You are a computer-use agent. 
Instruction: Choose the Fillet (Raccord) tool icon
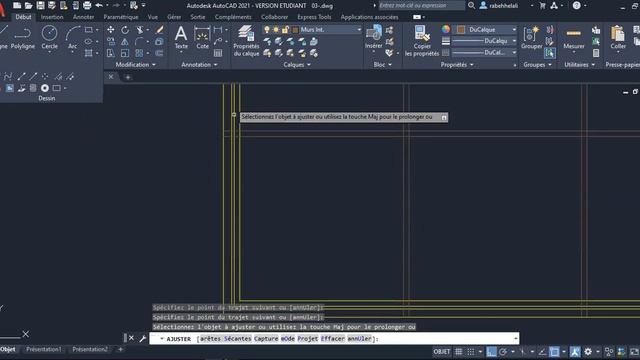140,42
